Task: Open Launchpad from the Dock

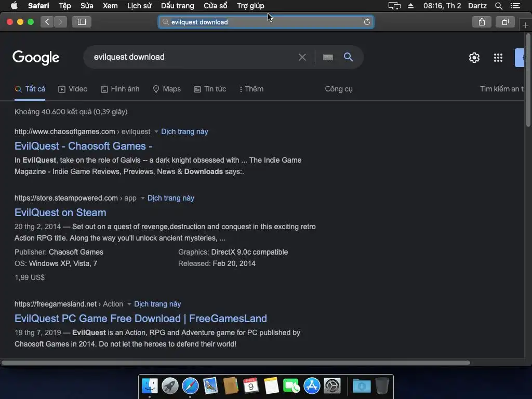Action: pos(170,386)
